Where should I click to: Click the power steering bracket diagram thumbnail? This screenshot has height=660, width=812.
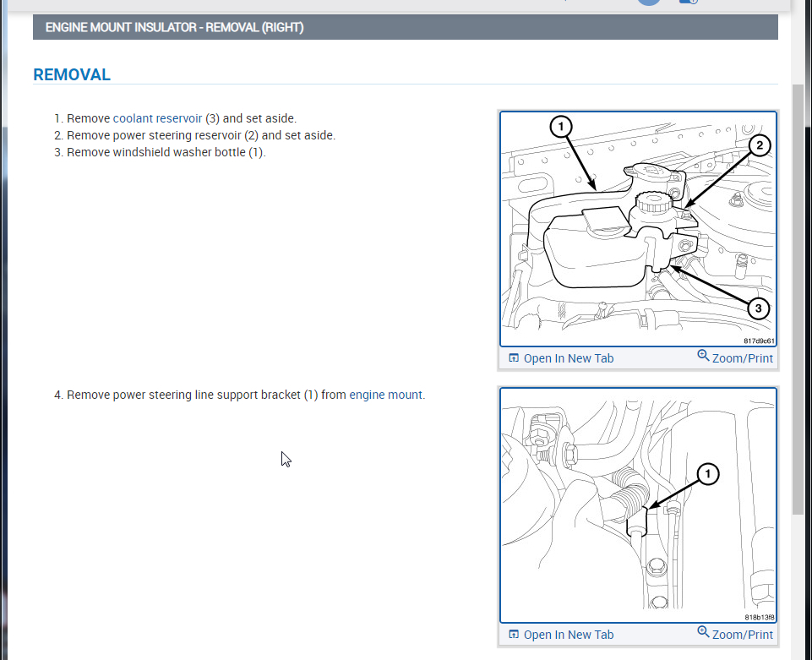tap(638, 505)
